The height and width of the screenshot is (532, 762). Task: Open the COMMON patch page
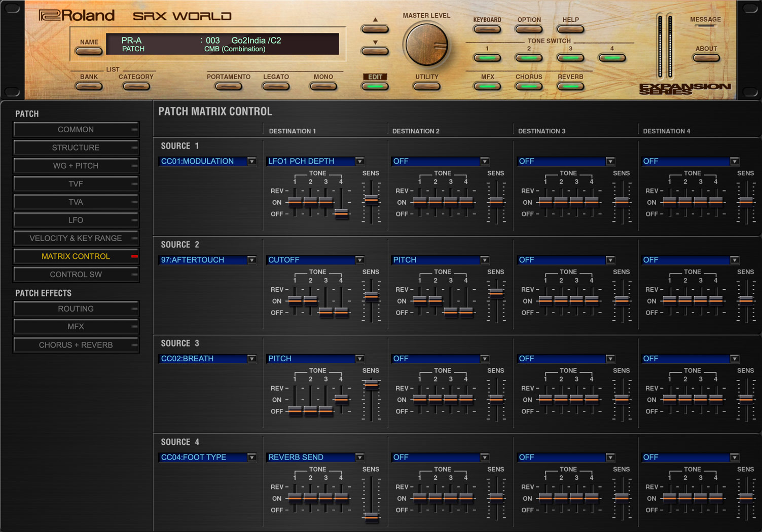coord(76,130)
